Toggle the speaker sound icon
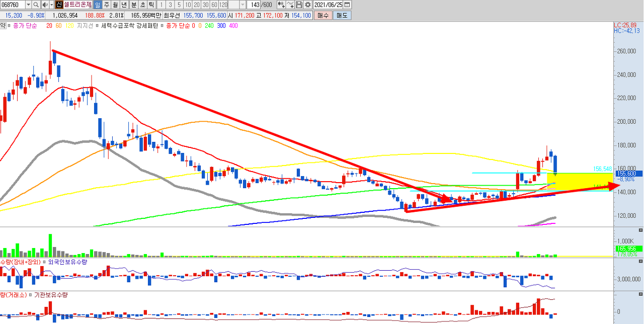644x324 pixels. [x=45, y=5]
